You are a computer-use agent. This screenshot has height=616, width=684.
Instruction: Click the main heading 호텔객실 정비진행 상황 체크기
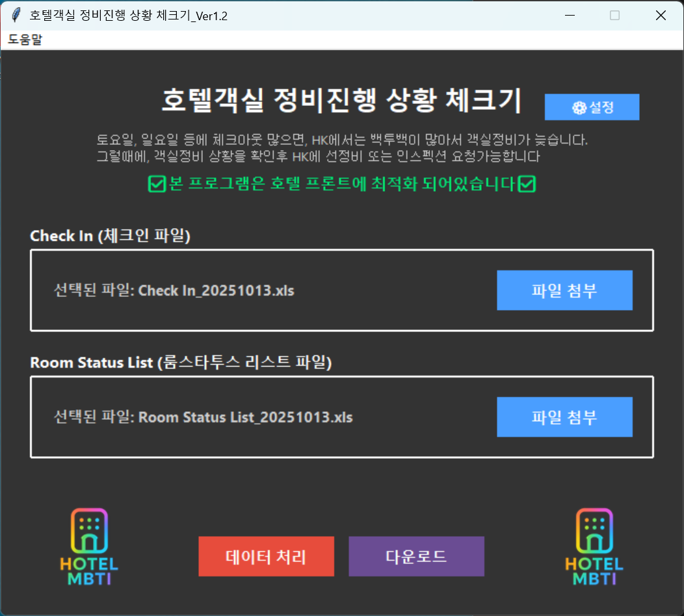(341, 101)
